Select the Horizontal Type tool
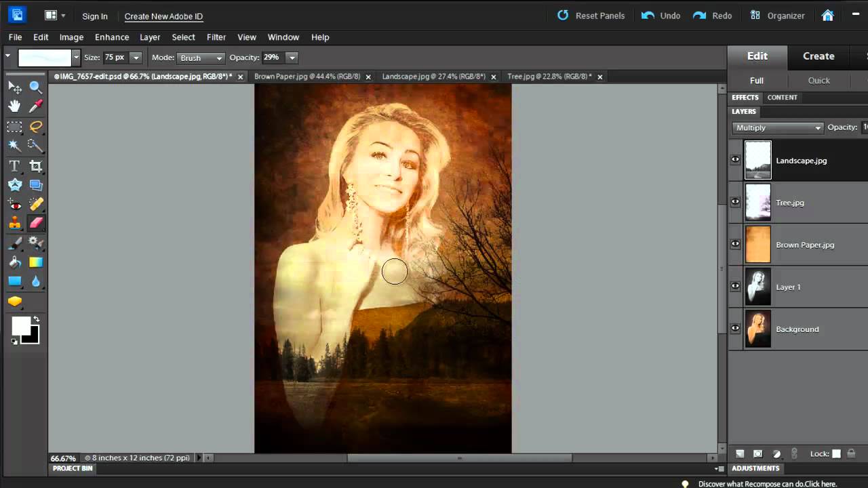This screenshot has width=868, height=488. click(14, 165)
